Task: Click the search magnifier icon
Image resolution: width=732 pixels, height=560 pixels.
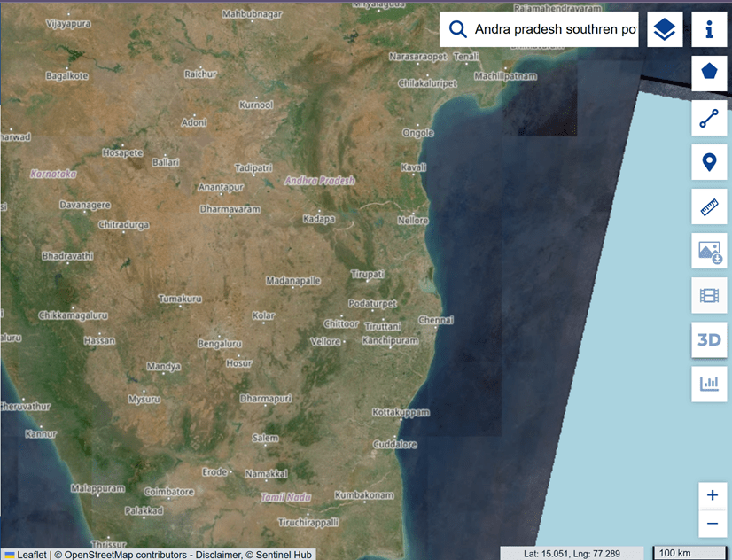Action: tap(457, 29)
